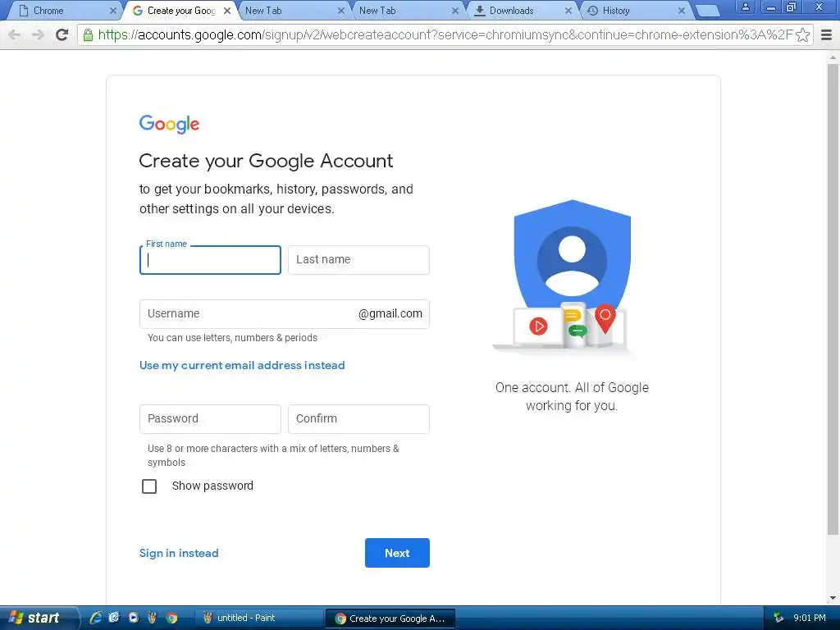Close the Chrome tab

click(113, 11)
